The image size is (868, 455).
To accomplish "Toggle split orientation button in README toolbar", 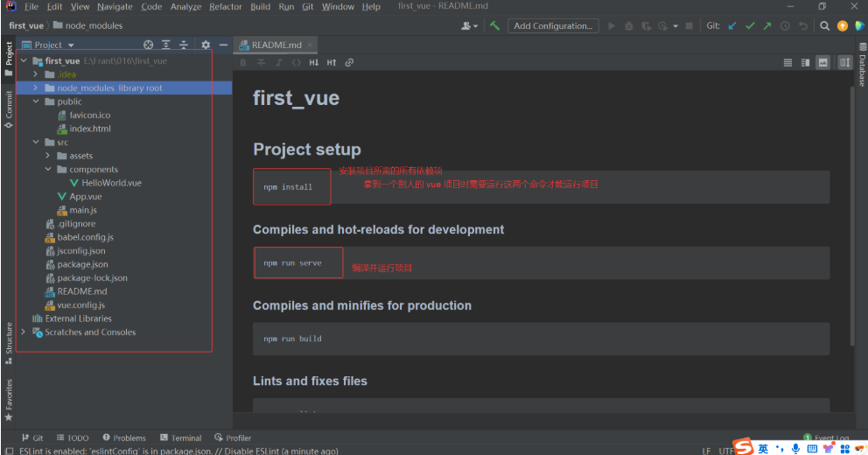I will coord(844,62).
